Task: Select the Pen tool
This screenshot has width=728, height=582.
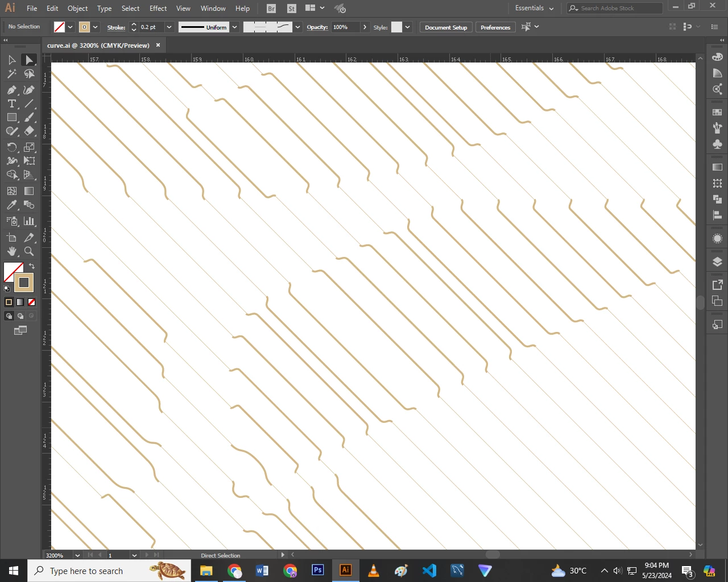Action: [12, 90]
